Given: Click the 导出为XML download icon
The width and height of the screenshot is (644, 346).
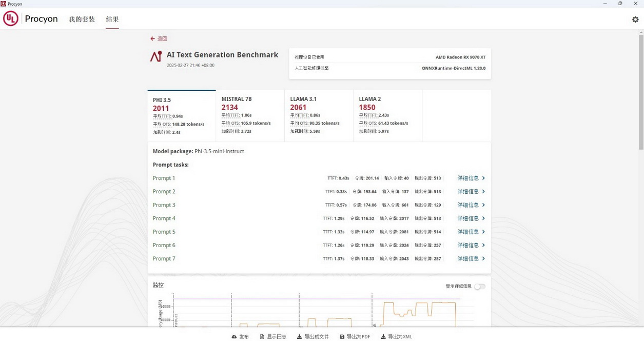Looking at the screenshot, I should (x=383, y=337).
